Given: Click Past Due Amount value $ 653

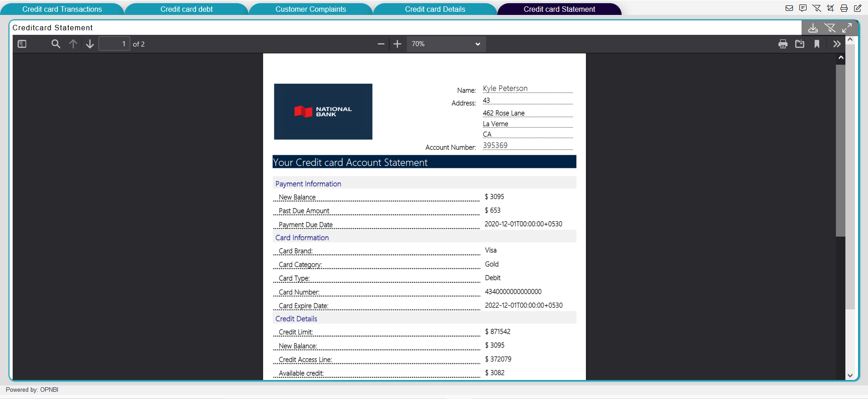Looking at the screenshot, I should (493, 210).
